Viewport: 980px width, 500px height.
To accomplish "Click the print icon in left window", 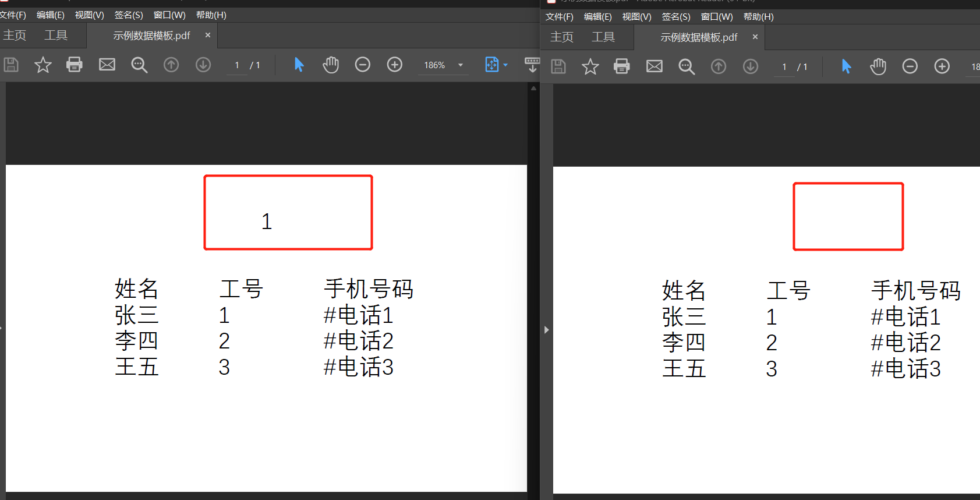I will (75, 65).
